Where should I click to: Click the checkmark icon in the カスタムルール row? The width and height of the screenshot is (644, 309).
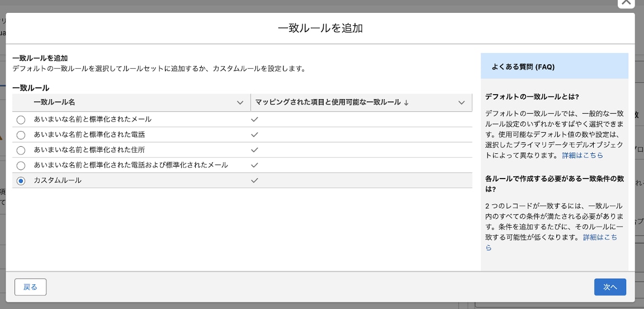tap(254, 181)
